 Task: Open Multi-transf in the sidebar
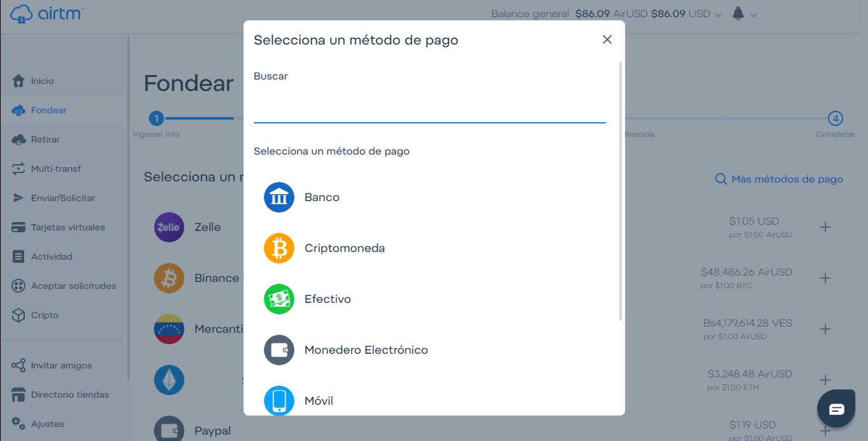[x=63, y=169]
